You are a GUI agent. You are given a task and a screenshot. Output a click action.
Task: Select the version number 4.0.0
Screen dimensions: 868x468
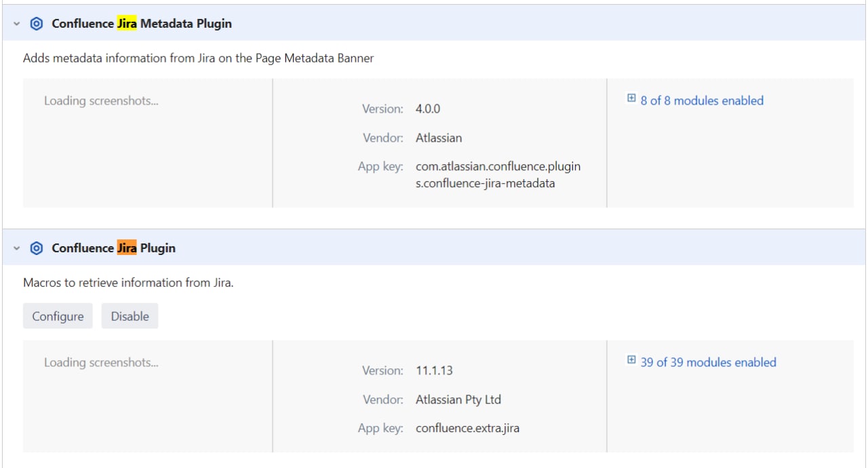coord(428,109)
